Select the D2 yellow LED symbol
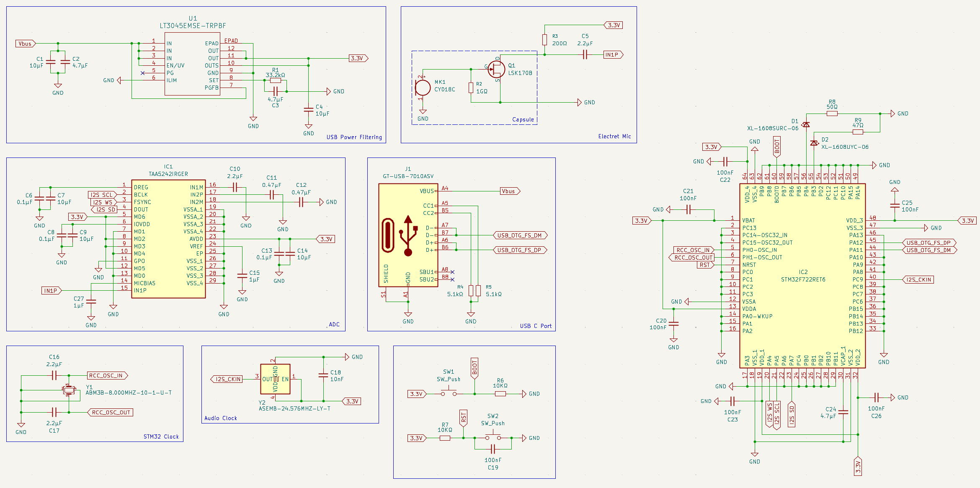Image resolution: width=980 pixels, height=488 pixels. click(814, 143)
